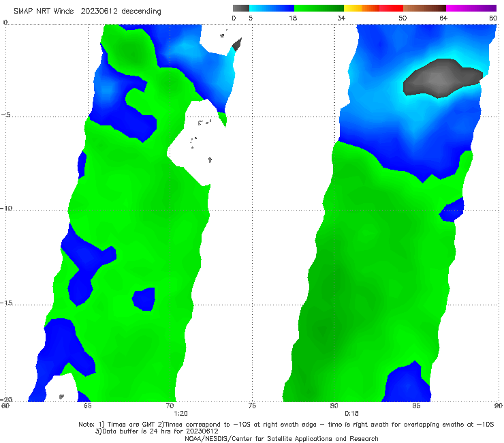
Task: Click the '64' label under the color bar
Action: tap(443, 18)
